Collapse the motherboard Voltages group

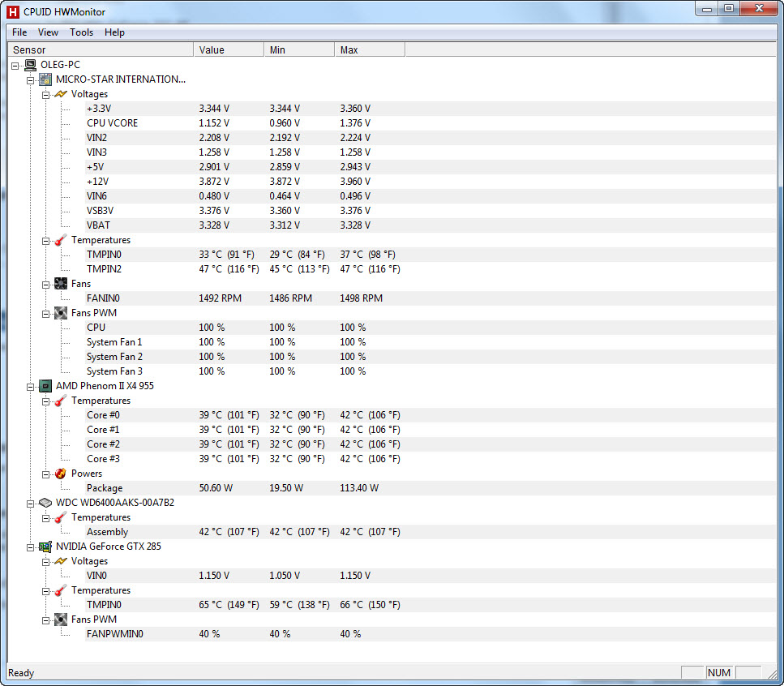tap(45, 95)
